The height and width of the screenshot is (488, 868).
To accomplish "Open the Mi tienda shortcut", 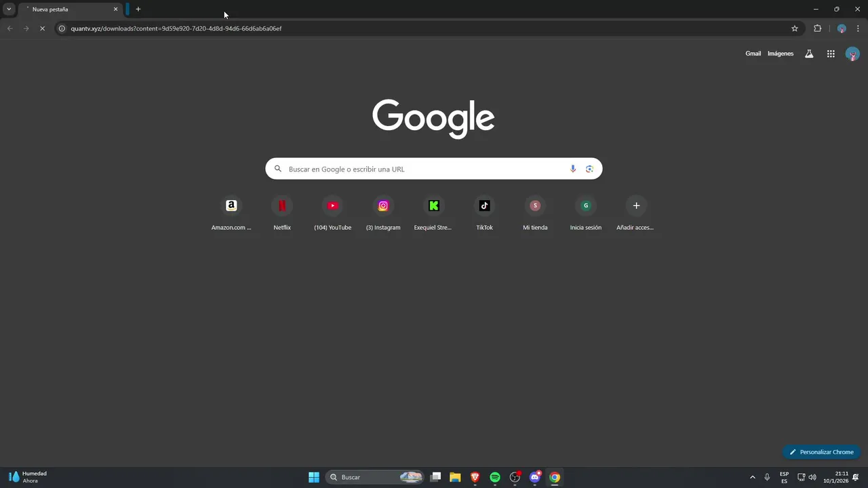I will pyautogui.click(x=535, y=213).
